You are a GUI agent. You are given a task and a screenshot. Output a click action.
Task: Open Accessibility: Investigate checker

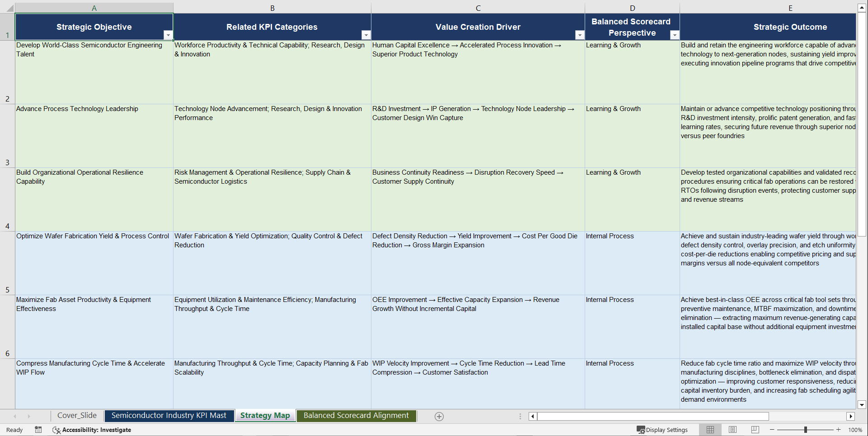coord(92,430)
